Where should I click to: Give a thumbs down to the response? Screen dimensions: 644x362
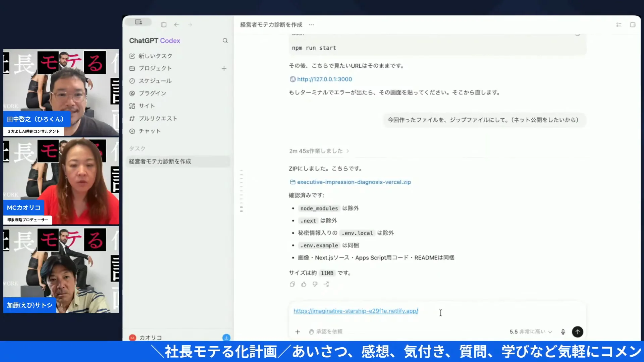point(315,284)
